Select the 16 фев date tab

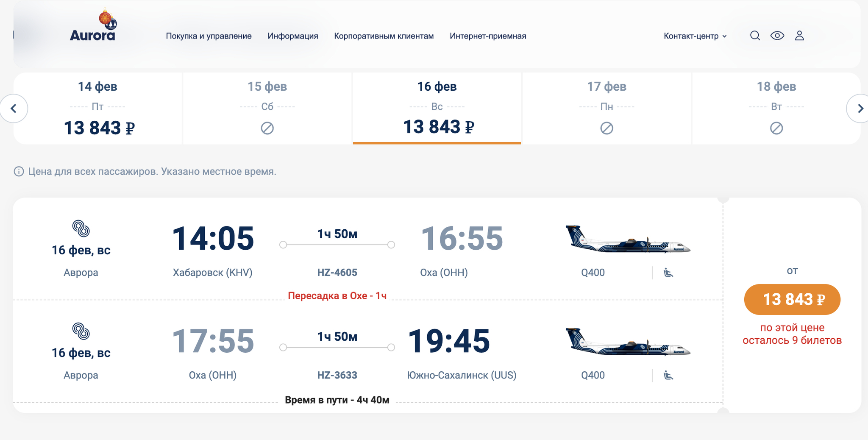coord(437,109)
